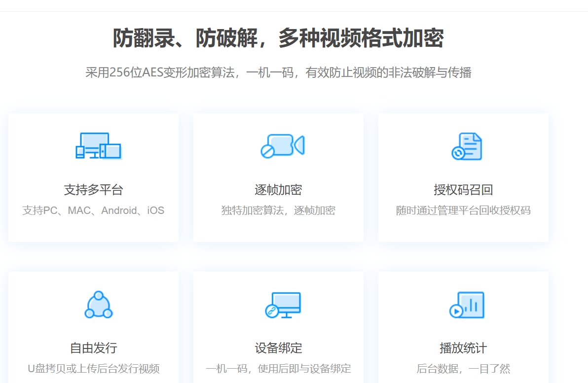This screenshot has width=588, height=383.
Task: Click the free distribution share icon
Action: [x=98, y=305]
